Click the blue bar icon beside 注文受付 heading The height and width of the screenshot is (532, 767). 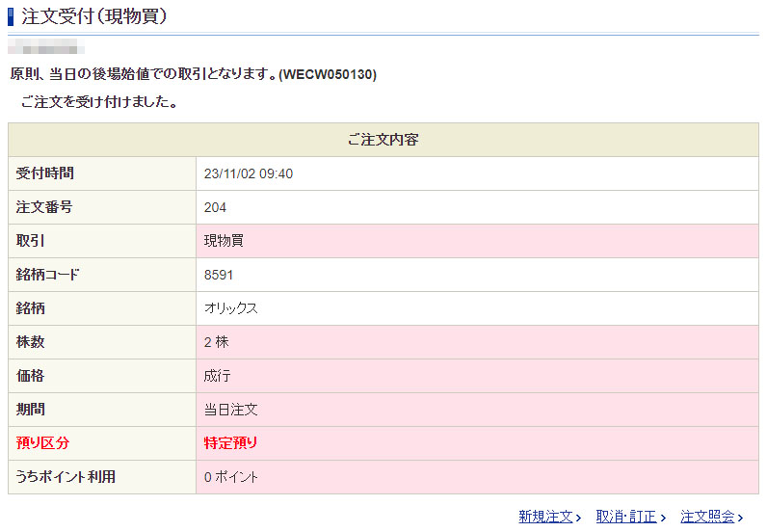click(12, 16)
